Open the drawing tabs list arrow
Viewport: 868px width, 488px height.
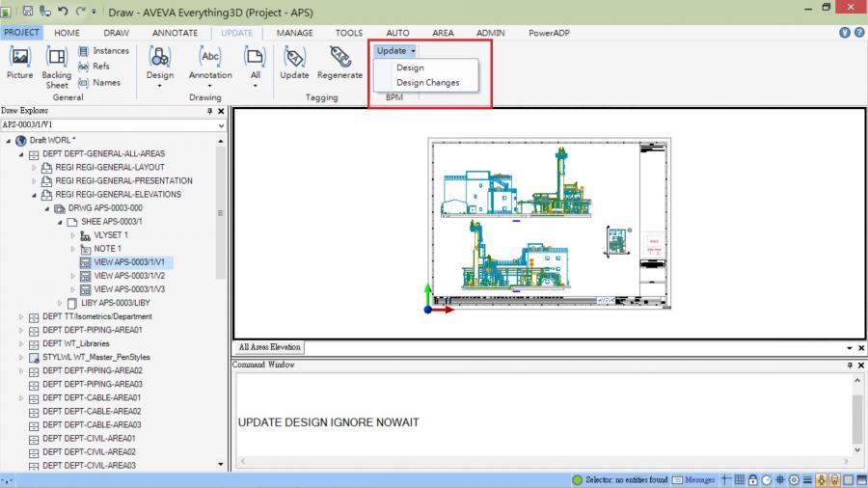(x=849, y=348)
